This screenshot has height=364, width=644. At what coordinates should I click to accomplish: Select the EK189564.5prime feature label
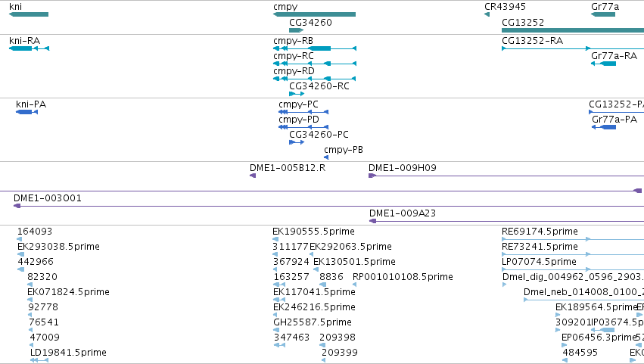(x=596, y=308)
